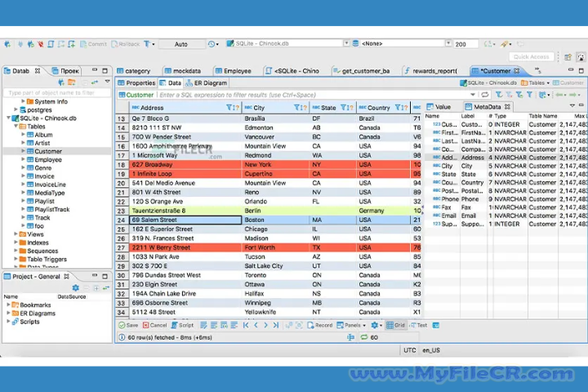The image size is (588, 392).
Task: Open the filter history dropdown arrow
Action: (x=473, y=95)
